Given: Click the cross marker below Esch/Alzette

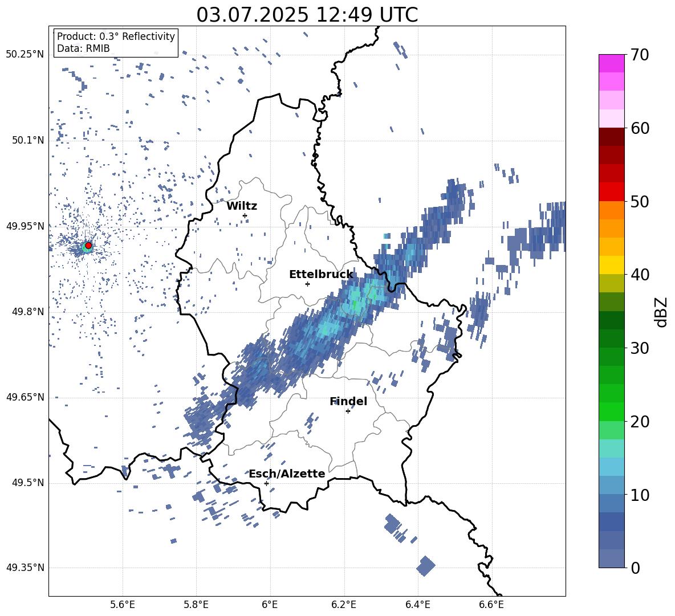Looking at the screenshot, I should coord(266,483).
